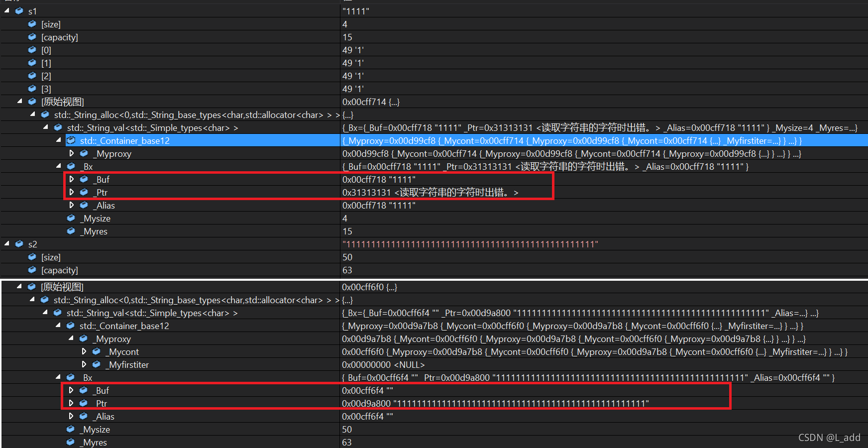Collapse the 原始视图 node valued 0x00cff714
The height and width of the screenshot is (448, 868).
click(x=20, y=101)
